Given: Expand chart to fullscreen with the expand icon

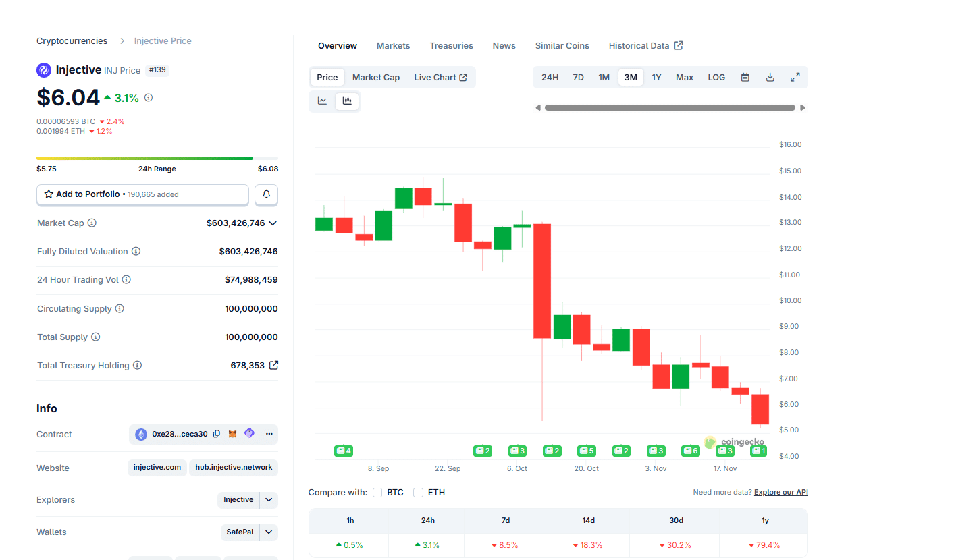Looking at the screenshot, I should 795,77.
